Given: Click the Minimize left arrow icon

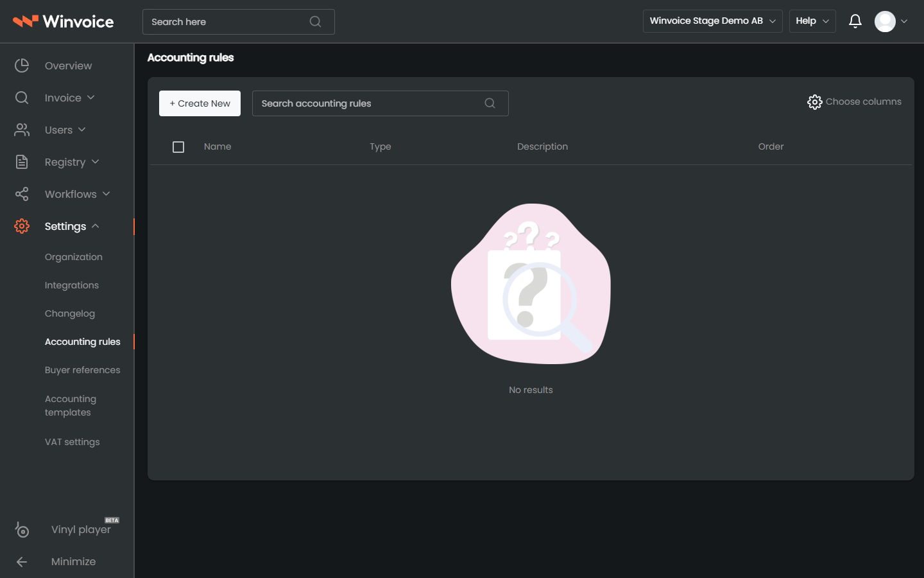Looking at the screenshot, I should click(x=22, y=561).
